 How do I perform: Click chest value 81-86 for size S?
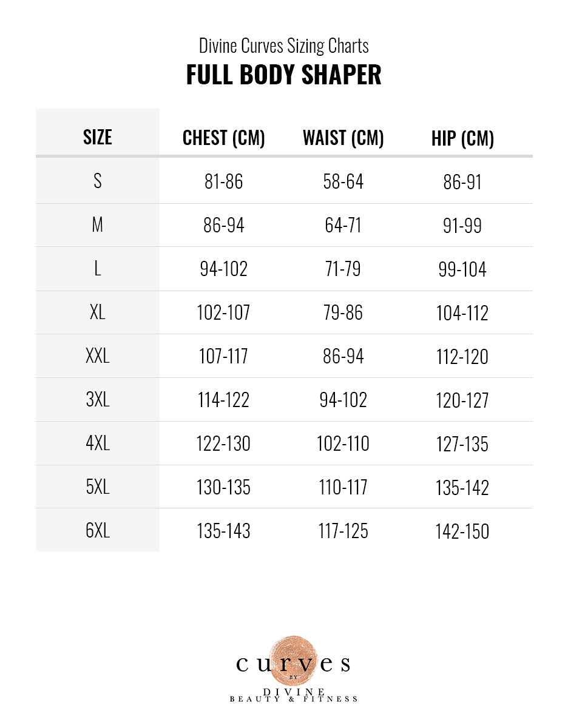[223, 182]
